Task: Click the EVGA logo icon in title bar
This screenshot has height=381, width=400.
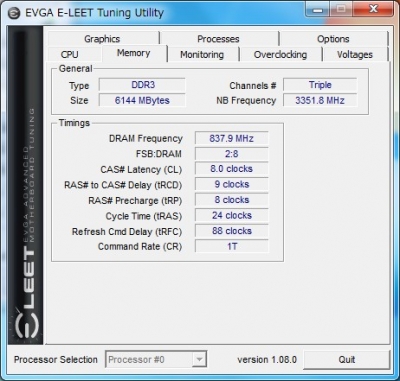Action: [14, 14]
